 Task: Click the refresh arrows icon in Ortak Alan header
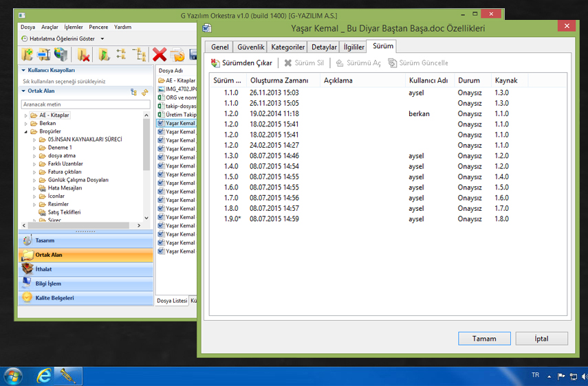[x=145, y=91]
